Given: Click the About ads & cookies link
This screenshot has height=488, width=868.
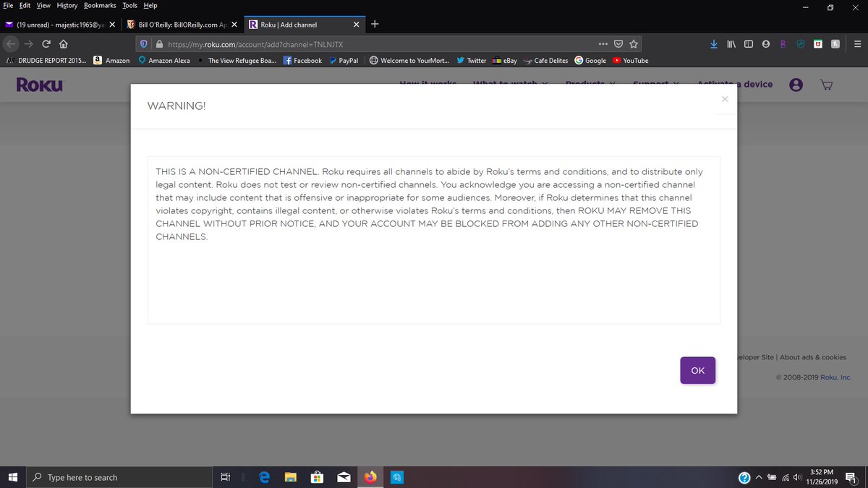Looking at the screenshot, I should 813,357.
